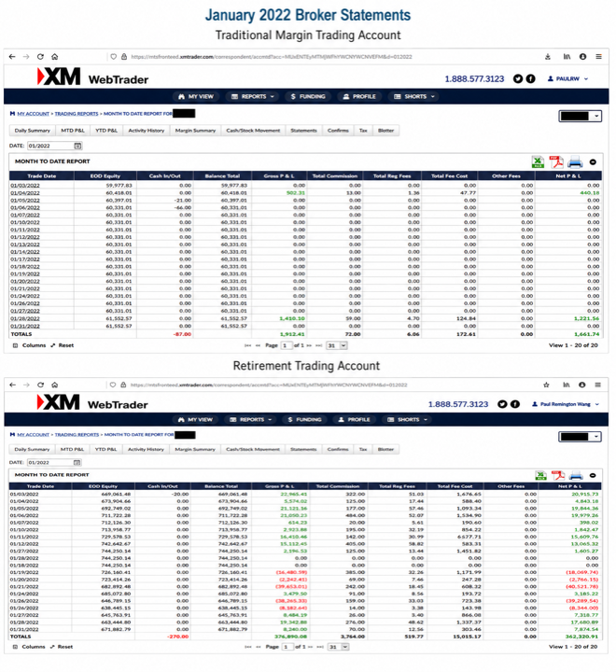
Task: Sort by EOD Equity header in Retirement table
Action: coord(103,486)
